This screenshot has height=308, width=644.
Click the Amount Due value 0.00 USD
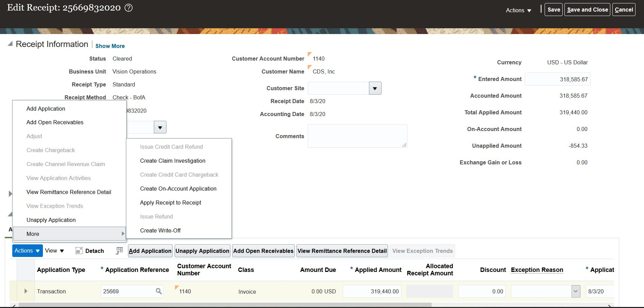coord(323,291)
